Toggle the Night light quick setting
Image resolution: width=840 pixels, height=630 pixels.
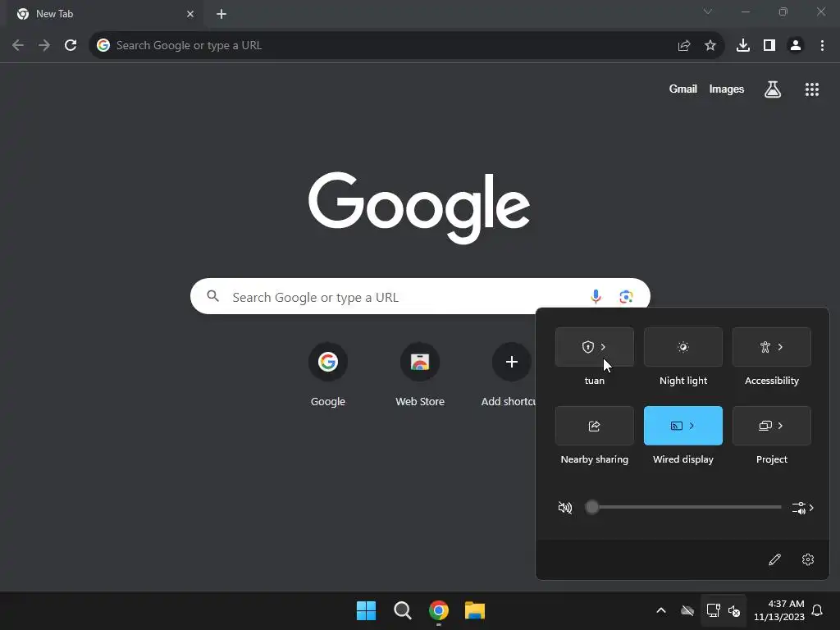683,347
